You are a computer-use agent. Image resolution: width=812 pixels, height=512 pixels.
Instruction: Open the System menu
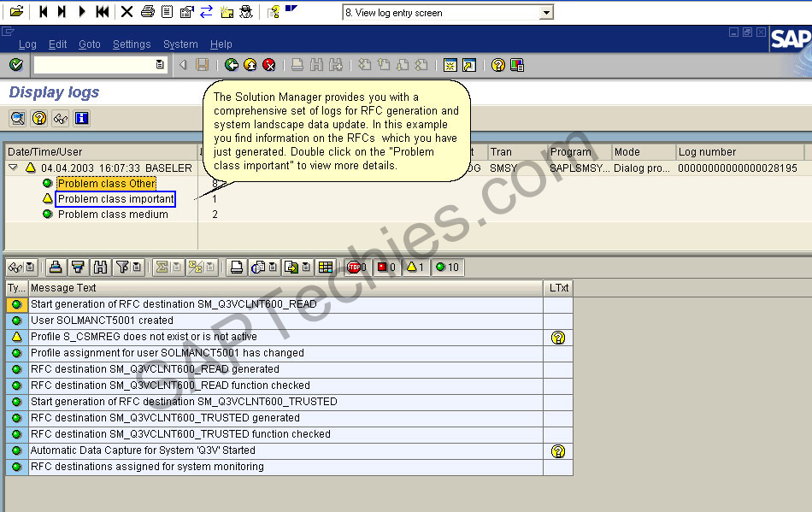180,44
